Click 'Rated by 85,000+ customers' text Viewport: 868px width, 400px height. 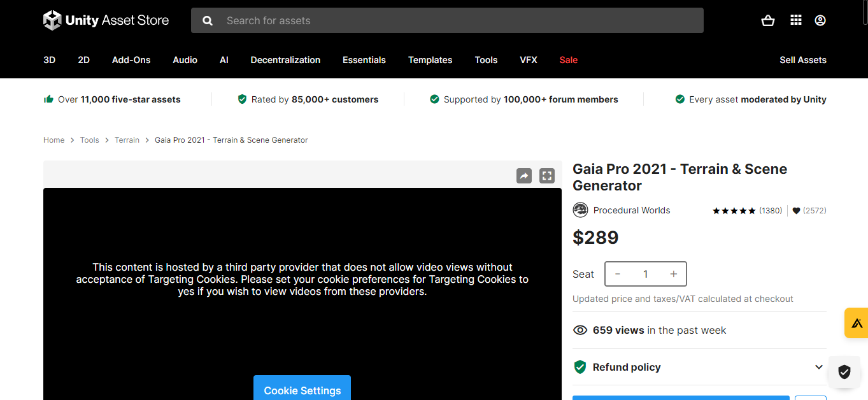(315, 99)
